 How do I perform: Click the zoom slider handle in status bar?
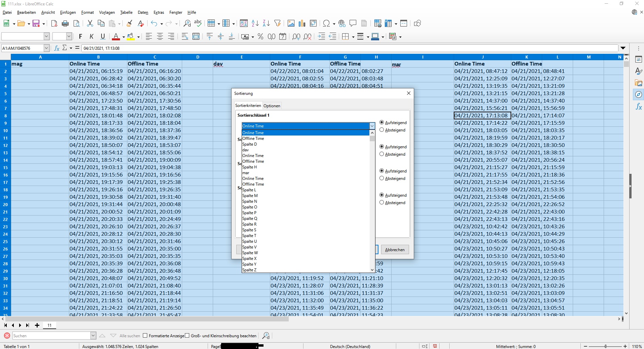point(606,346)
